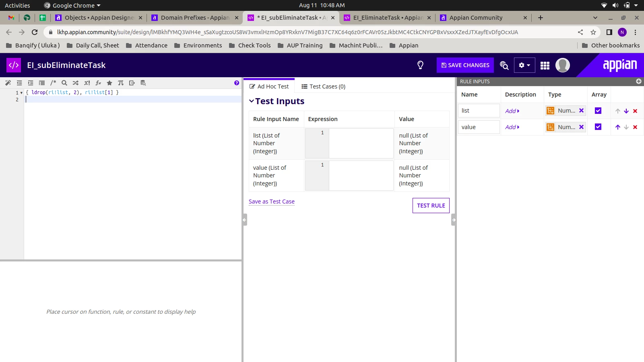The height and width of the screenshot is (362, 644).
Task: Move the list rule input down
Action: pyautogui.click(x=626, y=111)
